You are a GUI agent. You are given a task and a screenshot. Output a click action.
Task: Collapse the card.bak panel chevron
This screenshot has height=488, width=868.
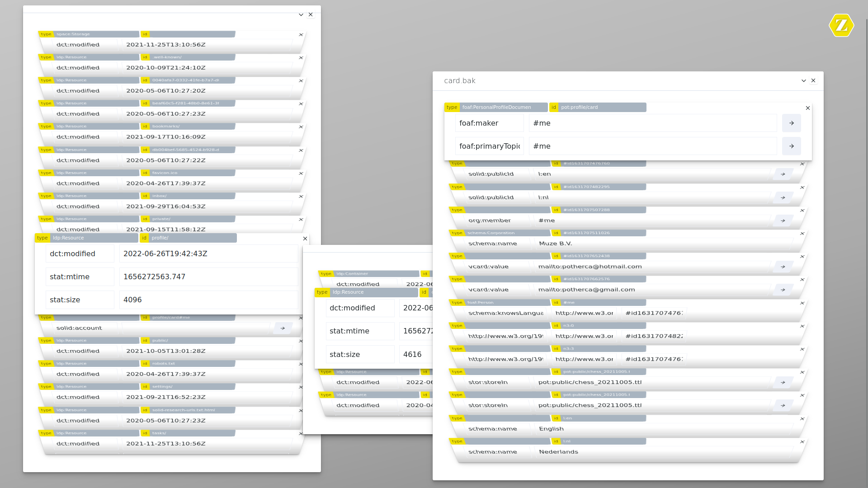pos(803,80)
